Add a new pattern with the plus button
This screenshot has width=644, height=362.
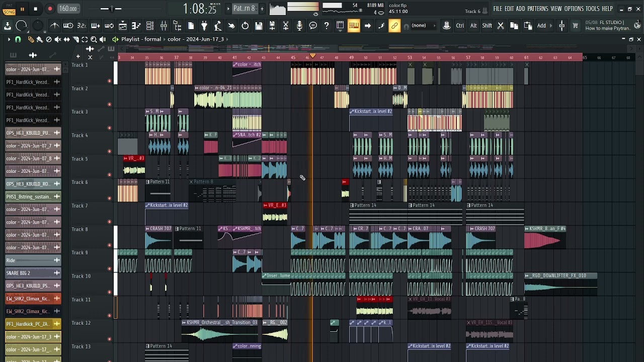tap(262, 9)
